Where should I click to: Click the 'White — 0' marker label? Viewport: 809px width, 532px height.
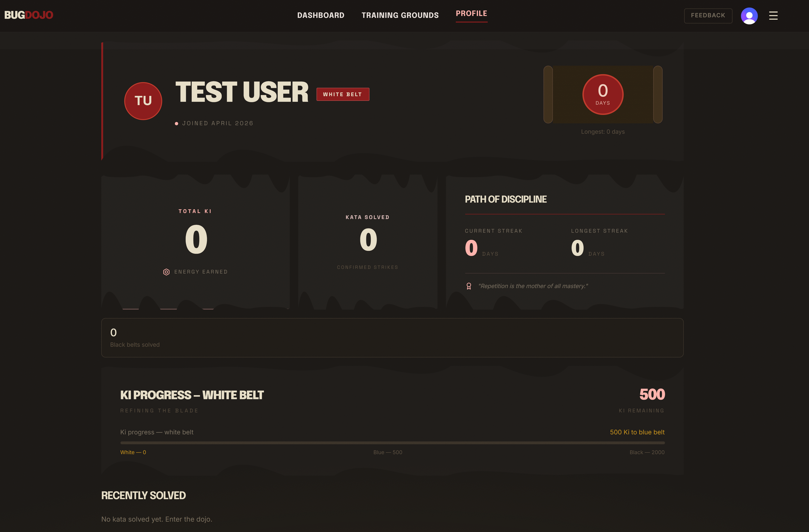tap(133, 452)
